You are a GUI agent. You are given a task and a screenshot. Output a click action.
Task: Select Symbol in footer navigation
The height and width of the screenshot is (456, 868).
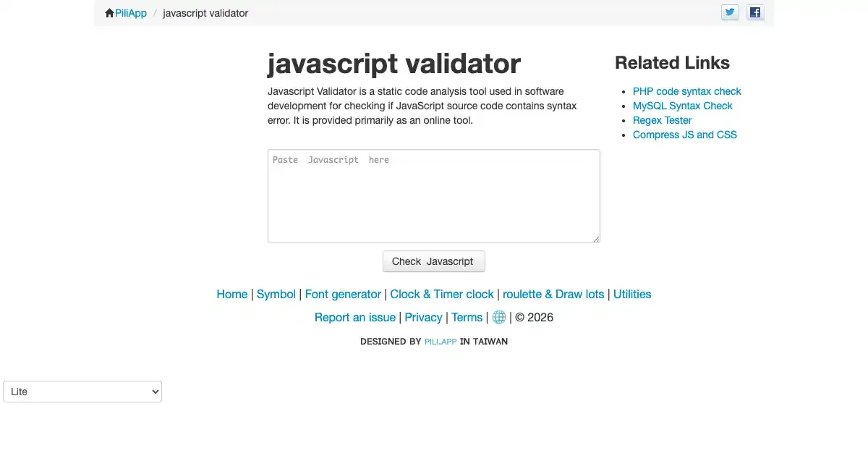[x=276, y=294]
